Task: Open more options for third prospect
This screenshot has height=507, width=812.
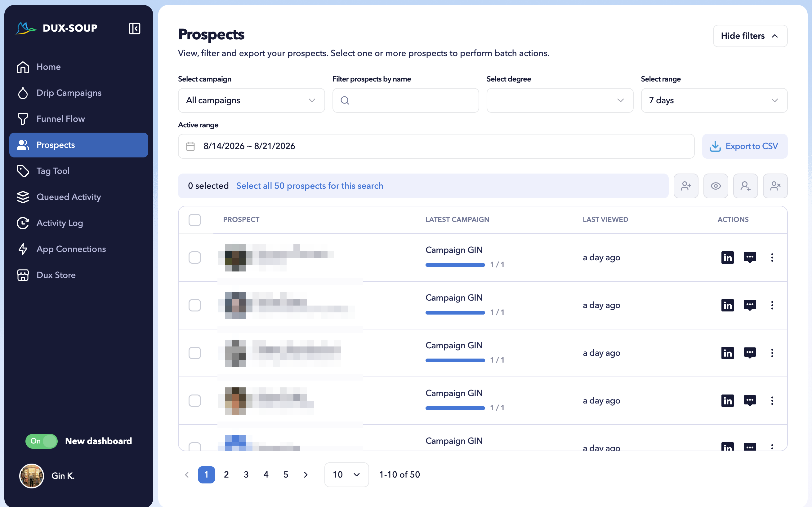Action: point(772,353)
